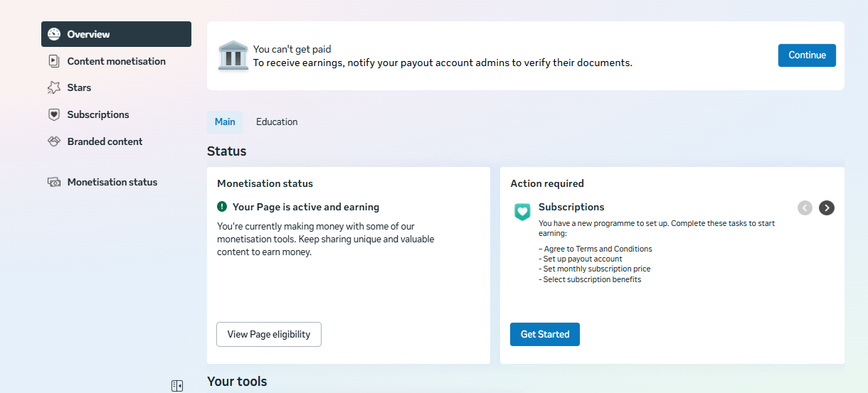Show next Action required item with right arrow
The image size is (868, 393).
826,208
